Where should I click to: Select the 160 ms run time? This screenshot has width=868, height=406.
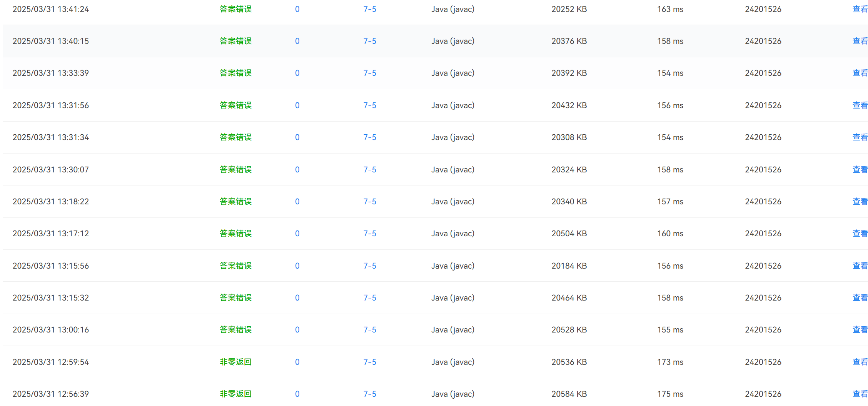(x=670, y=234)
